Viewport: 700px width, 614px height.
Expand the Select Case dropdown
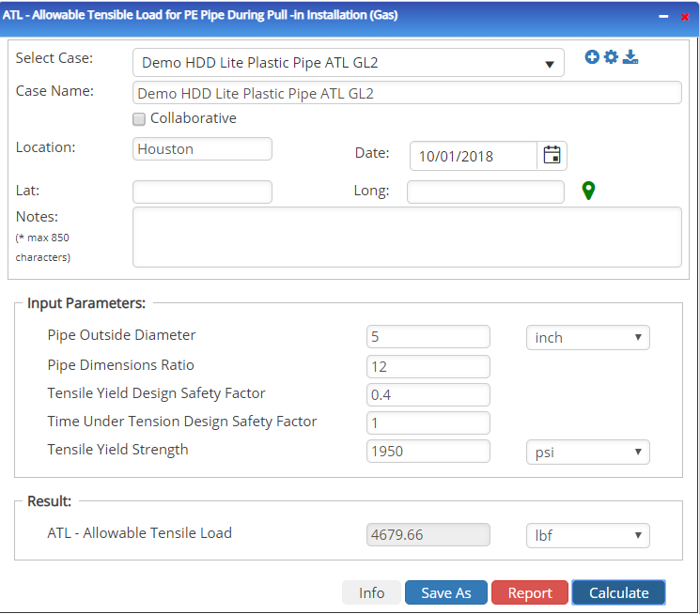point(348,63)
